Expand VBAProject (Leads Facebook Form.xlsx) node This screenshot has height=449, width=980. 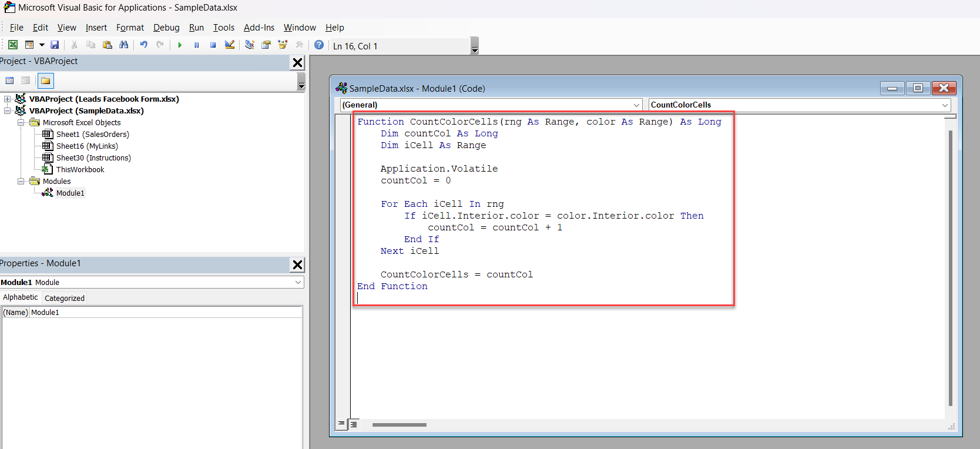(x=8, y=99)
